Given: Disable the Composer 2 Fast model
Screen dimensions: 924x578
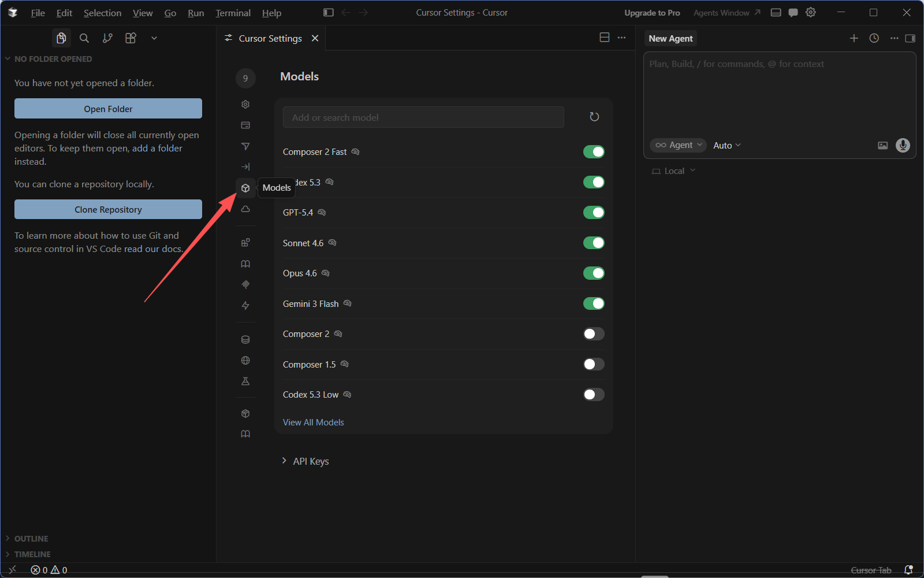Looking at the screenshot, I should tap(594, 152).
